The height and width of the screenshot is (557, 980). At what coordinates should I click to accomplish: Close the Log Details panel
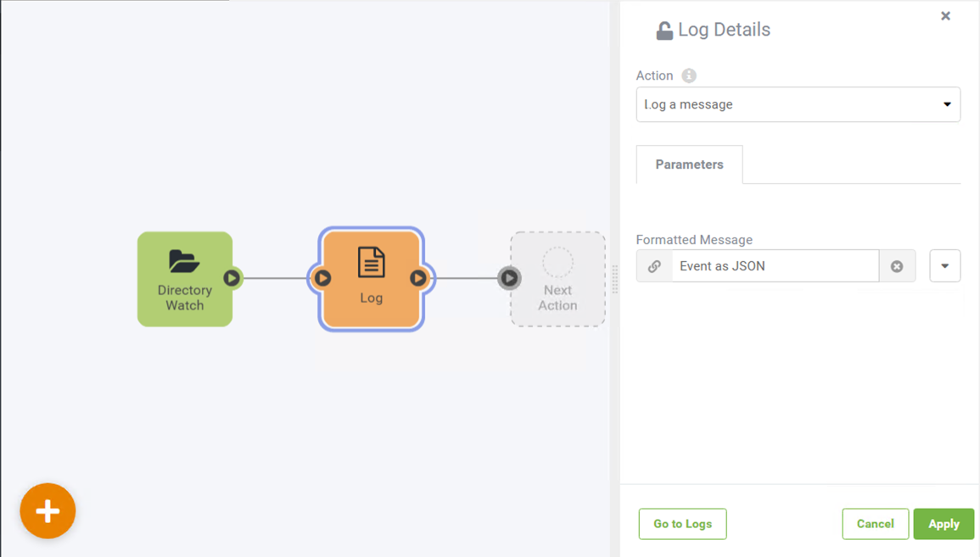(x=945, y=16)
